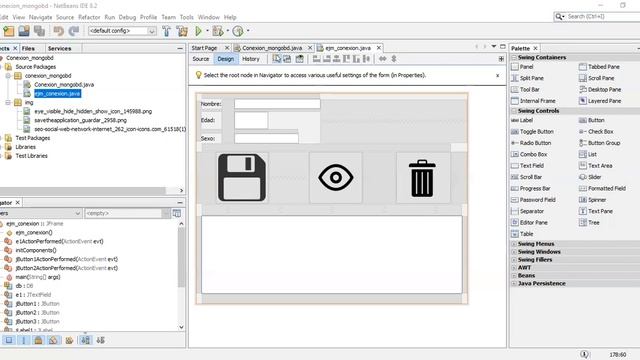Click the Nombre text field in form
Screen dimensions: 640x360
click(x=277, y=104)
